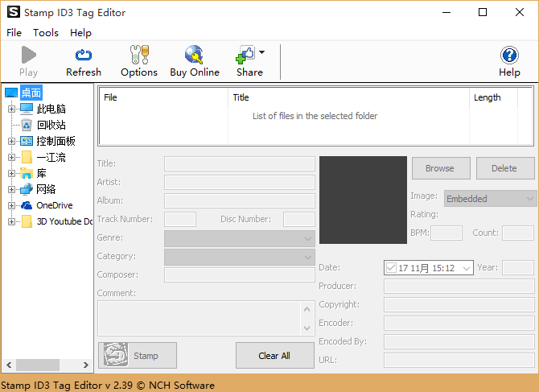Click the 控制面板 control panel icon

(27, 141)
